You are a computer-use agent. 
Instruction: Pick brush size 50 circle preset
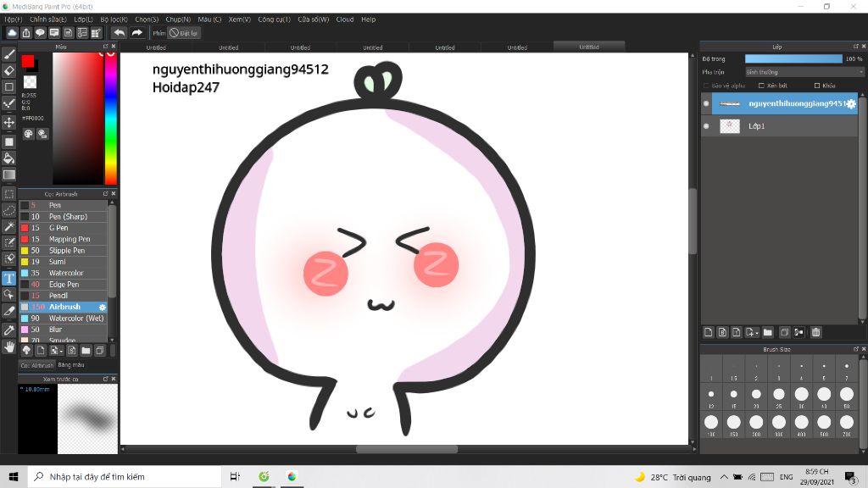coord(847,394)
